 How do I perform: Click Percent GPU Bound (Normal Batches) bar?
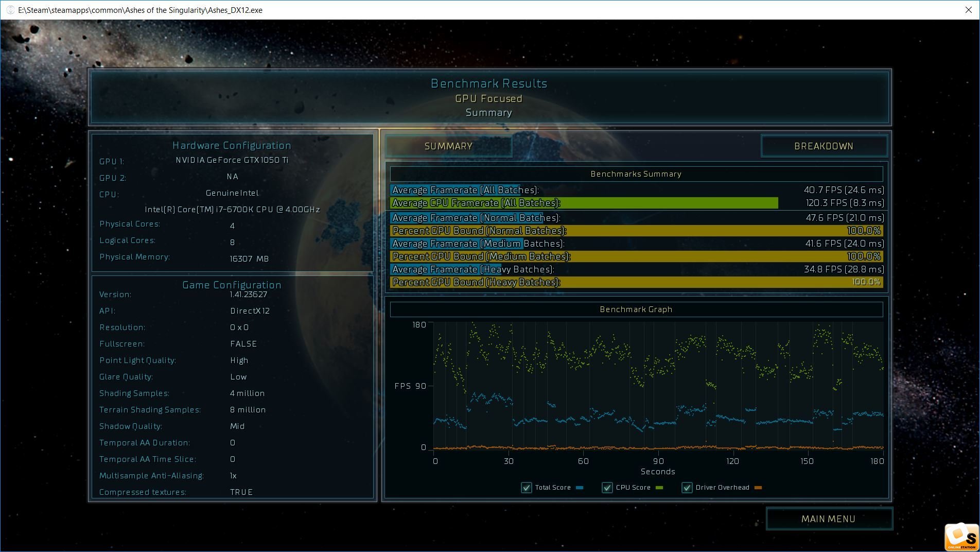tap(637, 231)
